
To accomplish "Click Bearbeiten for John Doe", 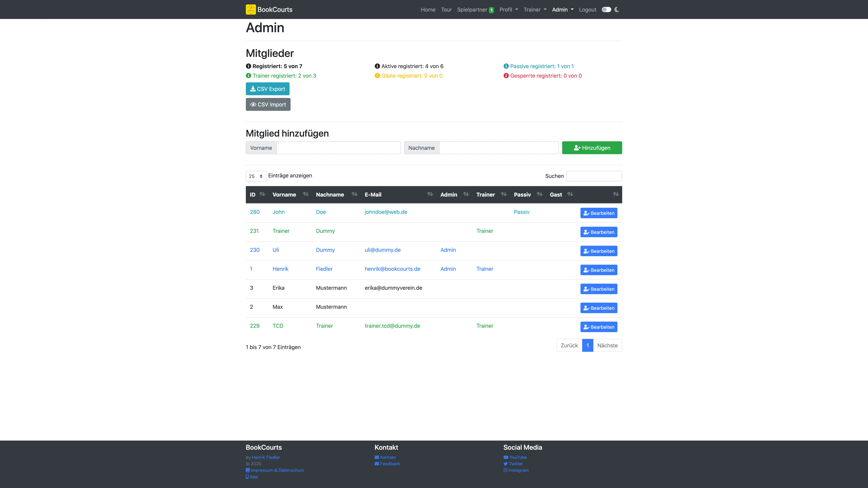I will pos(598,213).
